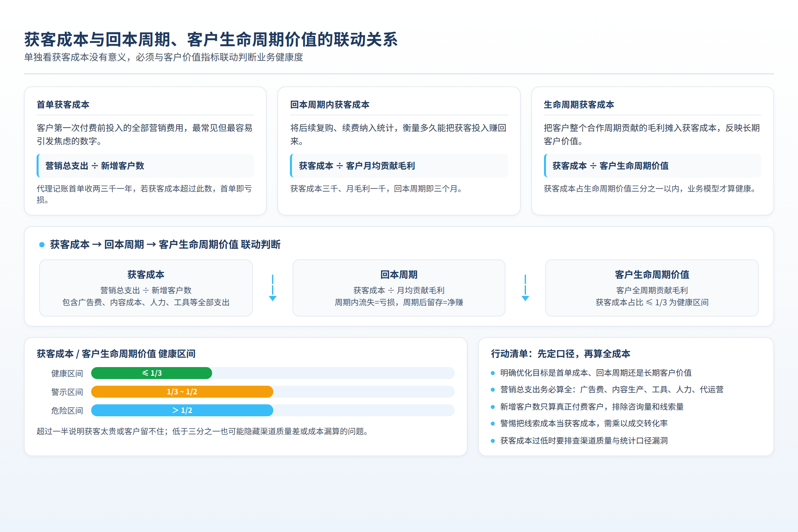Click the text 获客成本占比 ≤ 1/3 为健康区间

[652, 302]
